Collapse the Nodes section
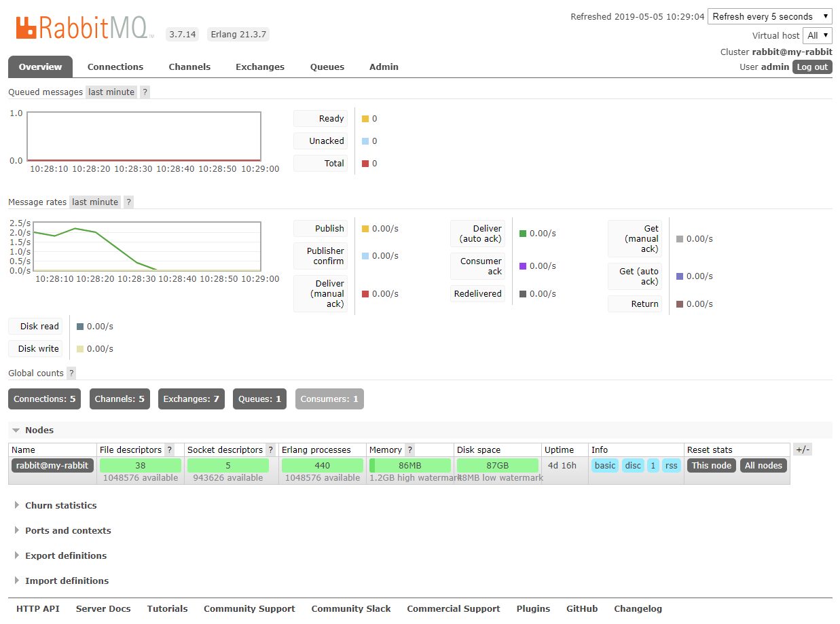Image resolution: width=840 pixels, height=624 pixels. (39, 430)
